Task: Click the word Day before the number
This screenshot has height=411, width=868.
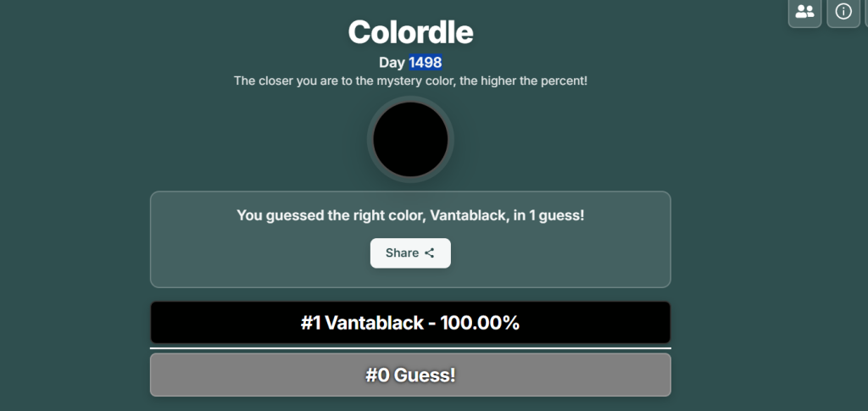Action: [x=392, y=63]
